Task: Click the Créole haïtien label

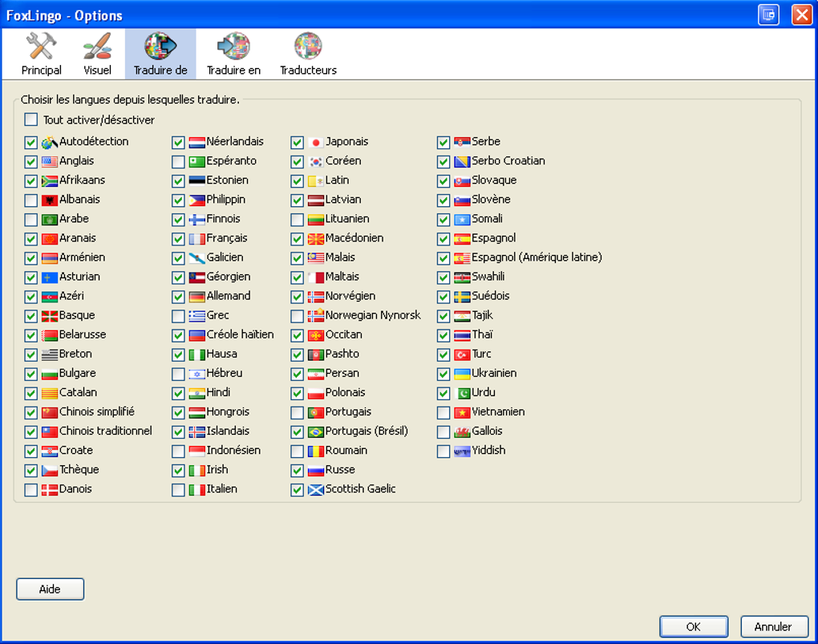Action: (x=240, y=334)
